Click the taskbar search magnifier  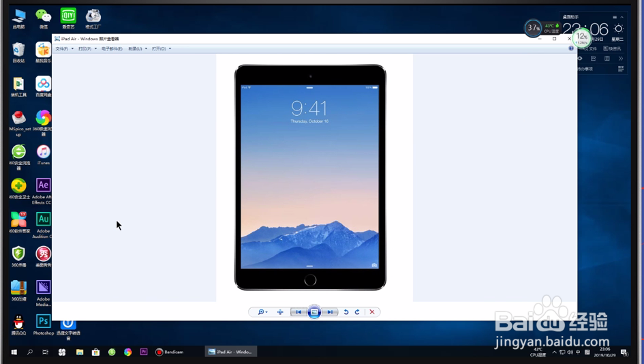[x=29, y=352]
